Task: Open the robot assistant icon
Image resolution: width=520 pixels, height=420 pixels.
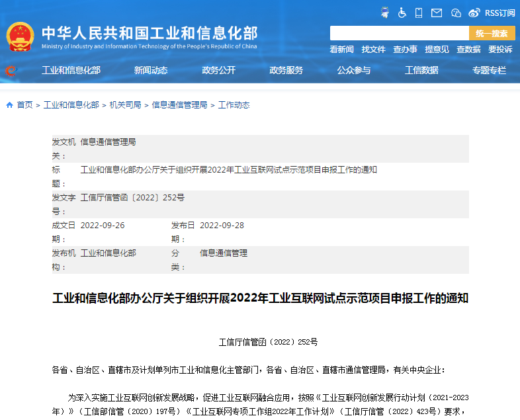Action: pos(384,13)
